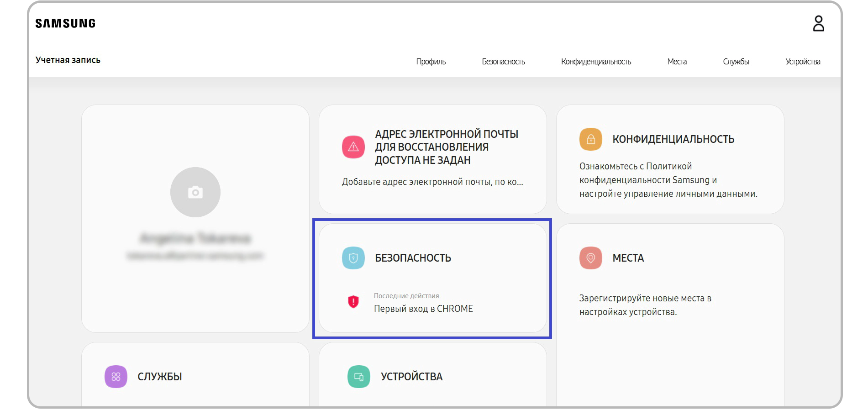Image resolution: width=868 pixels, height=410 pixels.
Task: Open the Устройства navigation tab
Action: (x=803, y=62)
